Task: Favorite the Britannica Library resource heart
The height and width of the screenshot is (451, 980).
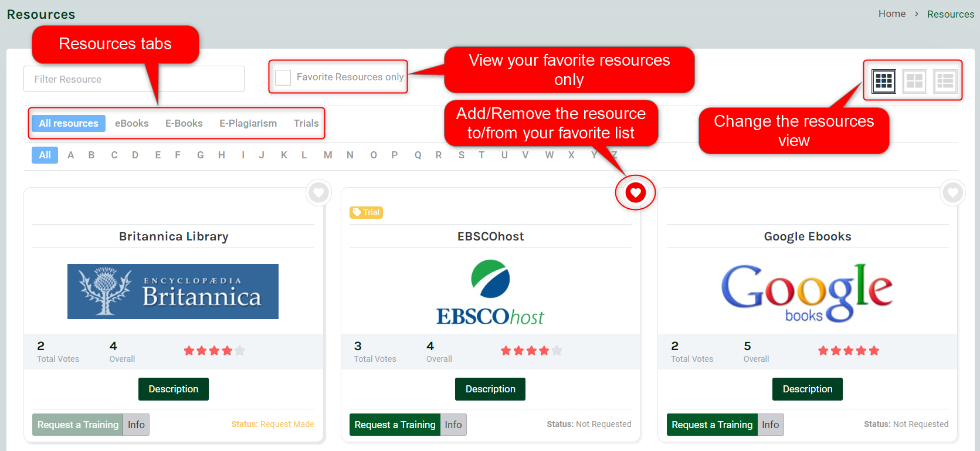Action: (x=319, y=192)
